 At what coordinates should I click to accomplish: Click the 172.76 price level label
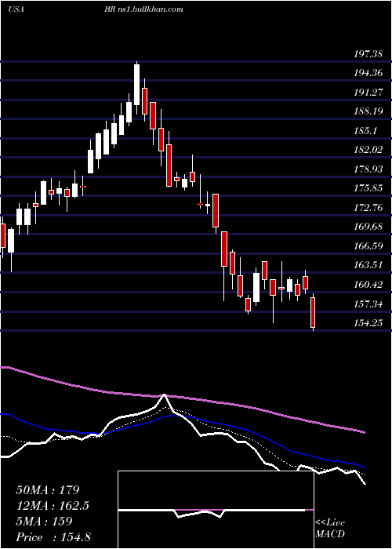(368, 207)
